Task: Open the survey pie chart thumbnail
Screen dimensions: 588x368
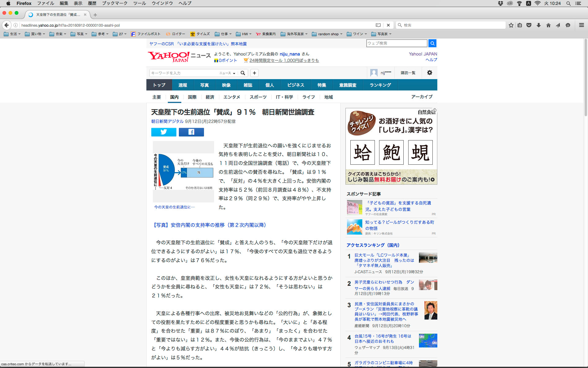Action: click(183, 172)
